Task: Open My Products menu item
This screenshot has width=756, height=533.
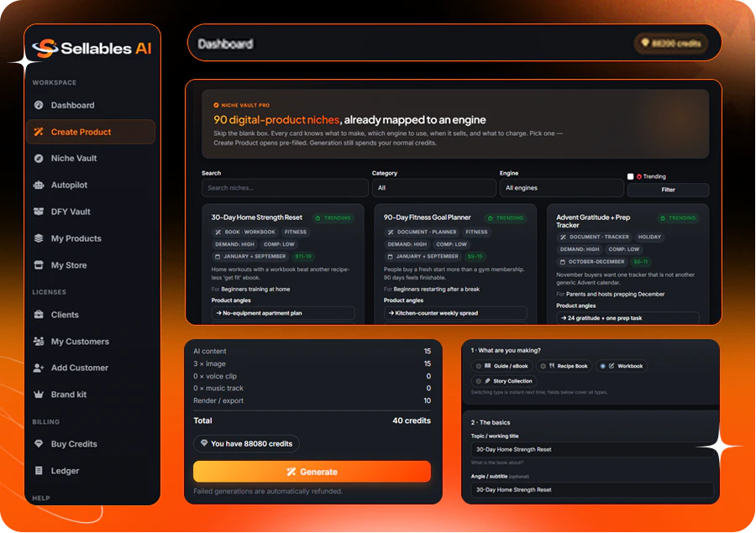Action: click(x=91, y=238)
